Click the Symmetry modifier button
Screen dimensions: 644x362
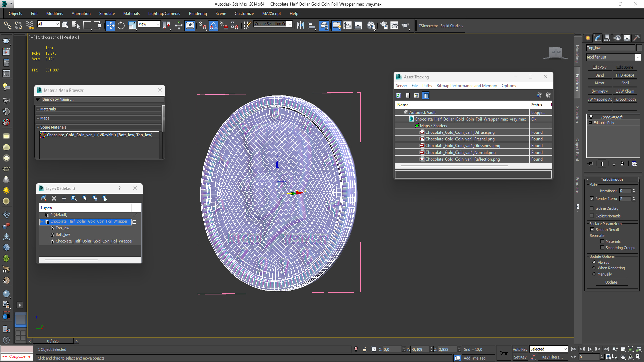point(599,91)
